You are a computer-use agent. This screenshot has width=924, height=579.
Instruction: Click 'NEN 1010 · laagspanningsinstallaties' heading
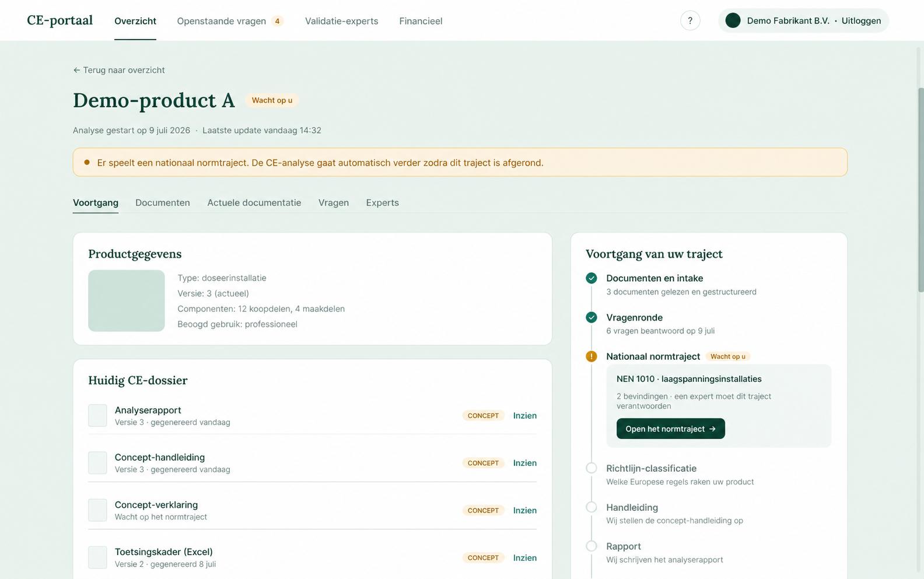click(689, 379)
